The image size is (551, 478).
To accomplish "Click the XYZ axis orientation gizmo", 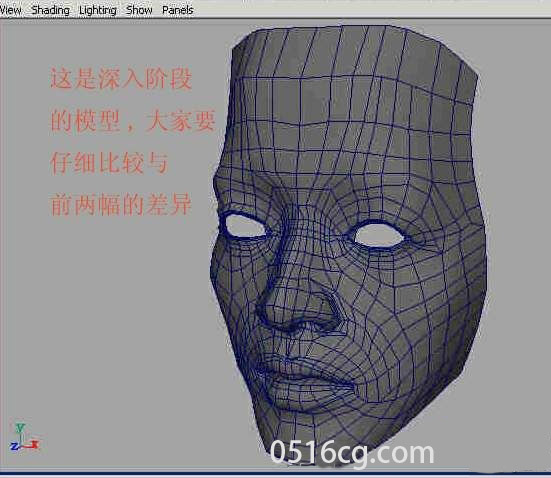I will [24, 438].
